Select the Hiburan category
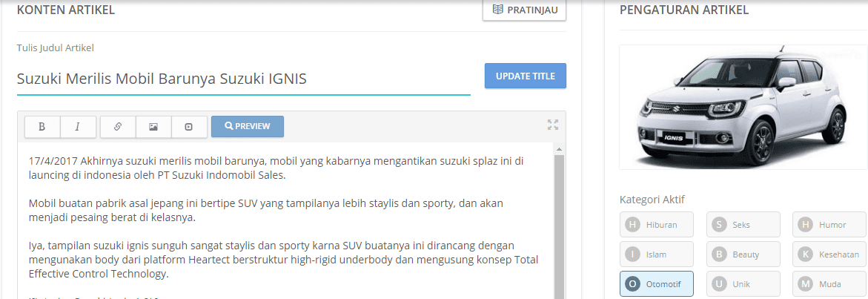This screenshot has height=299, width=868. tap(657, 224)
